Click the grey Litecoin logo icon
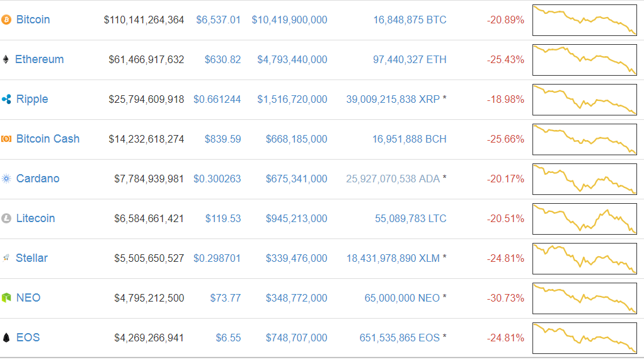This screenshot has height=359, width=644. point(6,218)
